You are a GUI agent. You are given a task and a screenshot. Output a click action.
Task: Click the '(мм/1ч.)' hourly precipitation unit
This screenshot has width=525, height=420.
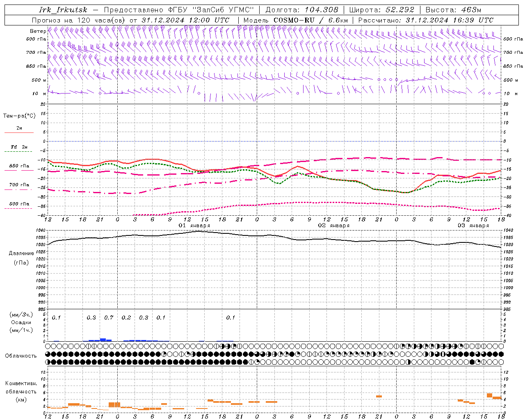[21, 330]
